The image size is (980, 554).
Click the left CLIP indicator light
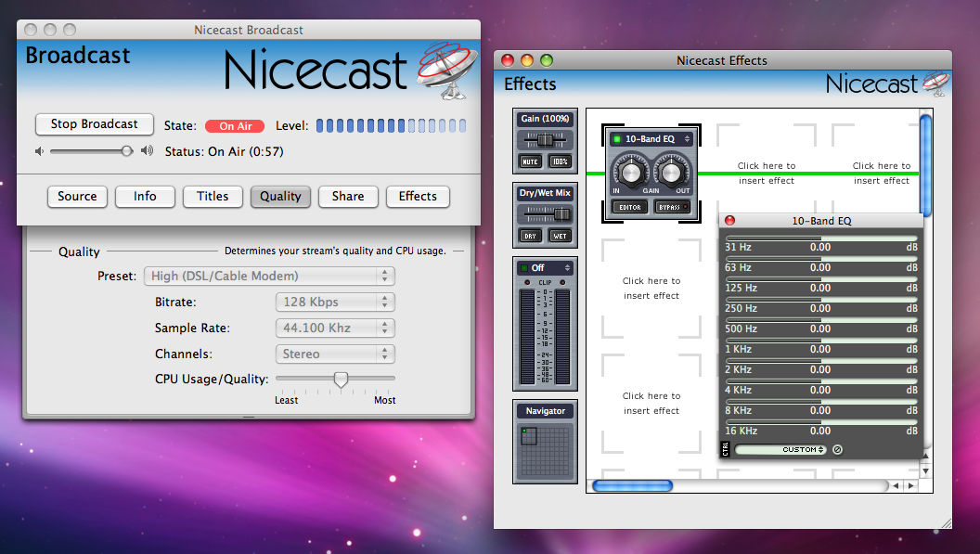[527, 283]
